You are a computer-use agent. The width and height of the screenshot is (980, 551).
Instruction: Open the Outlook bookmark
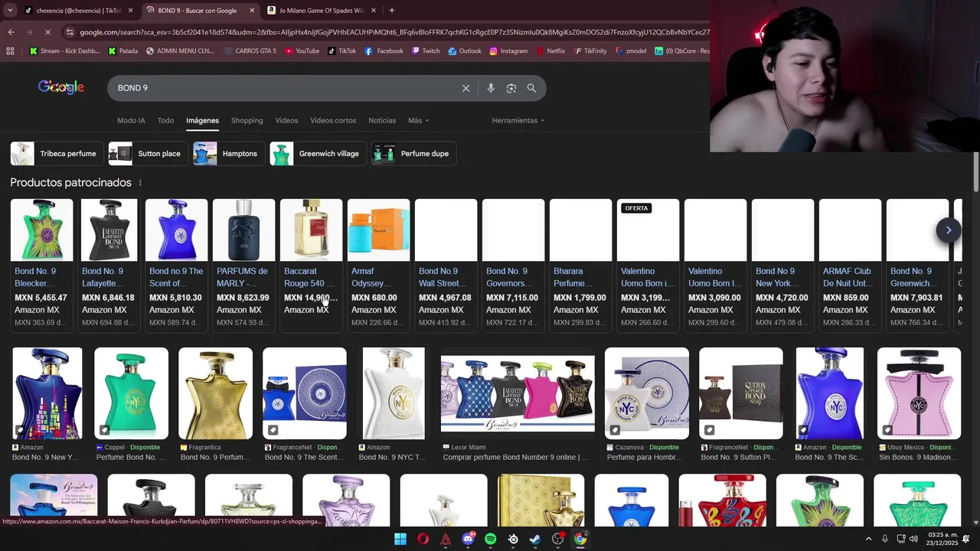(x=464, y=51)
